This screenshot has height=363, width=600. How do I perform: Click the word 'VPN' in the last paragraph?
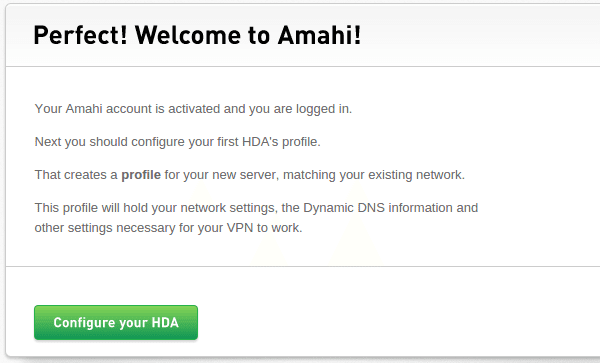240,228
